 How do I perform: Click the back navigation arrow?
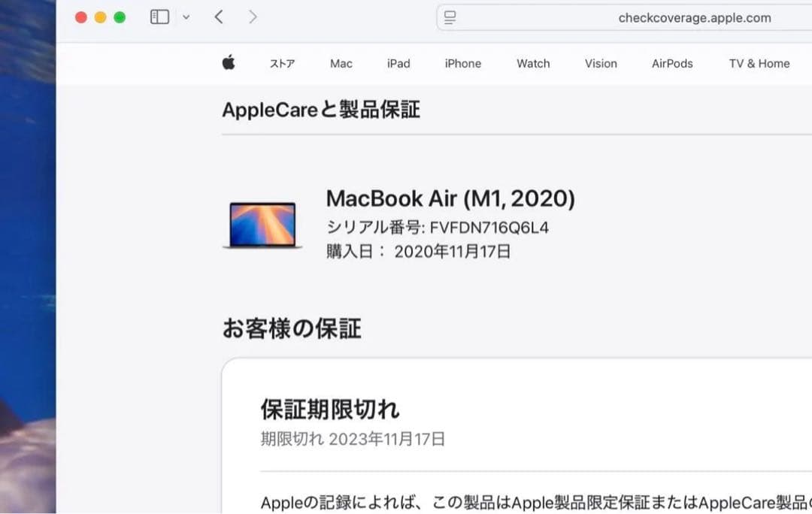(x=219, y=17)
